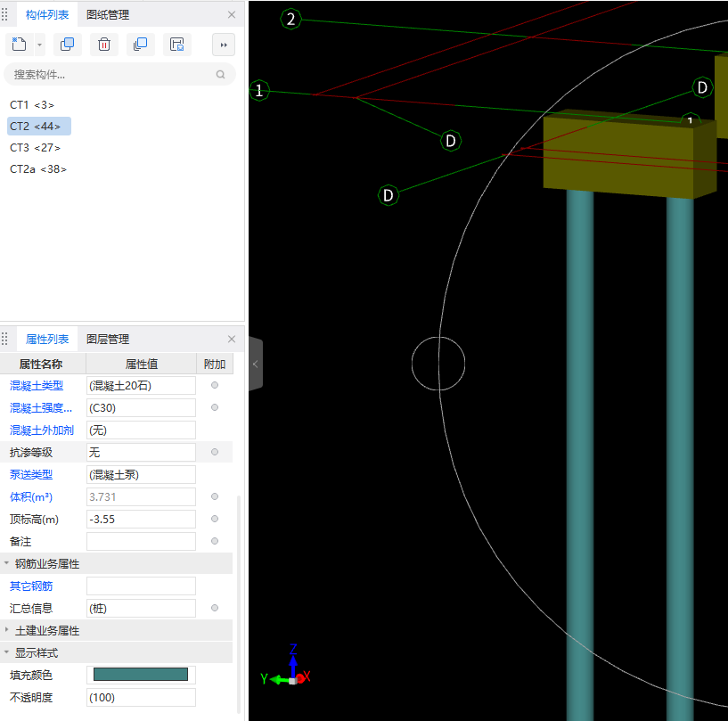Click the save component archive icon
Viewport: 728px width, 721px height.
point(177,45)
